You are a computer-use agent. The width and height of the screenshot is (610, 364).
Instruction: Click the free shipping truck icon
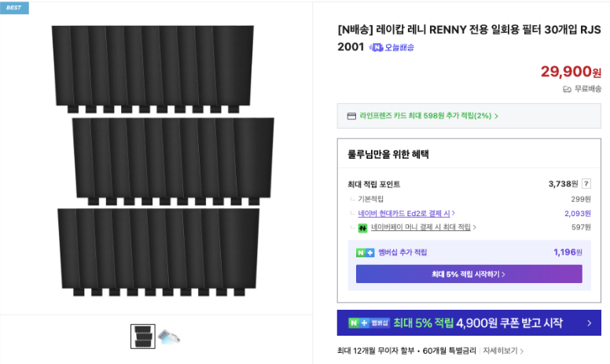point(567,89)
